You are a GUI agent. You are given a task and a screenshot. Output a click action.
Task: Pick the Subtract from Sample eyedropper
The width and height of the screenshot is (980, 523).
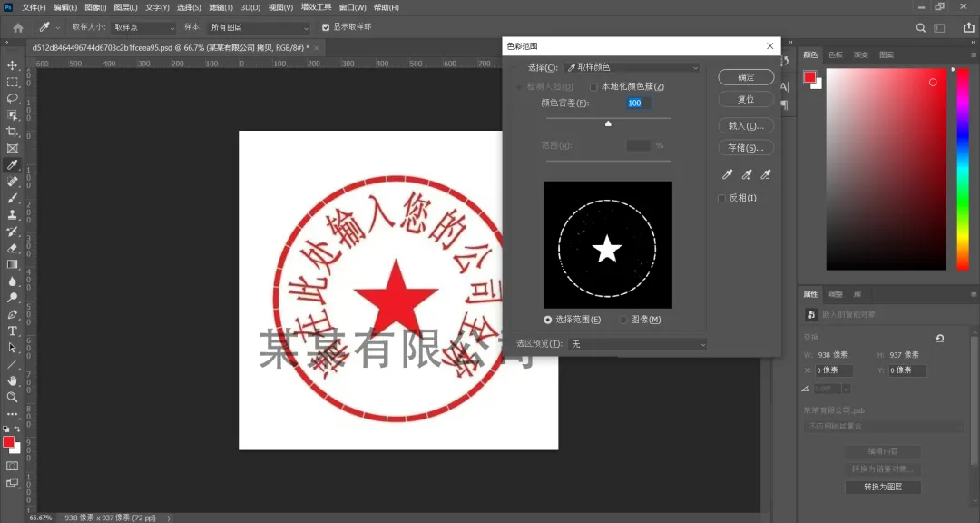[x=766, y=175]
